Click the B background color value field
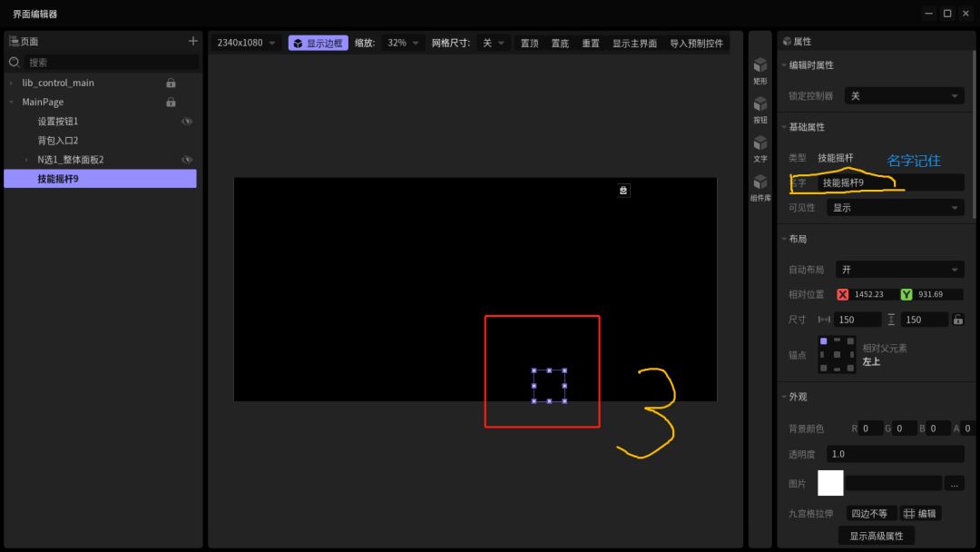The width and height of the screenshot is (980, 552). coord(938,429)
